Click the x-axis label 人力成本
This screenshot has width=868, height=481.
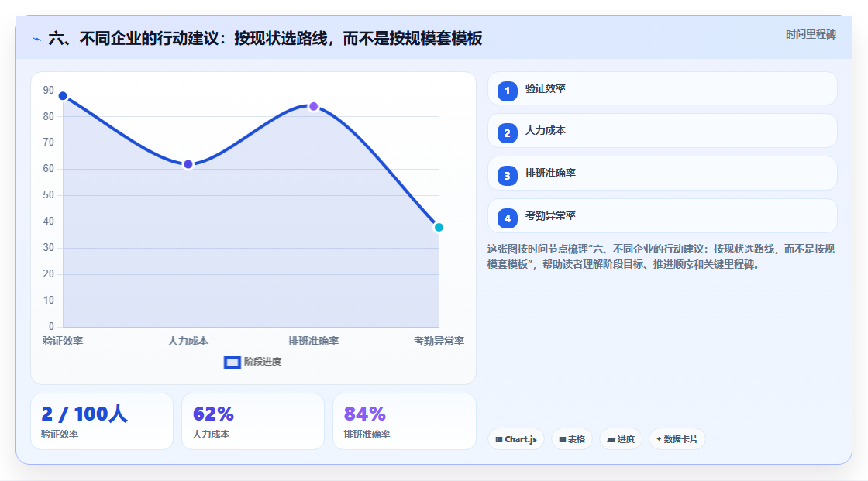click(x=188, y=341)
